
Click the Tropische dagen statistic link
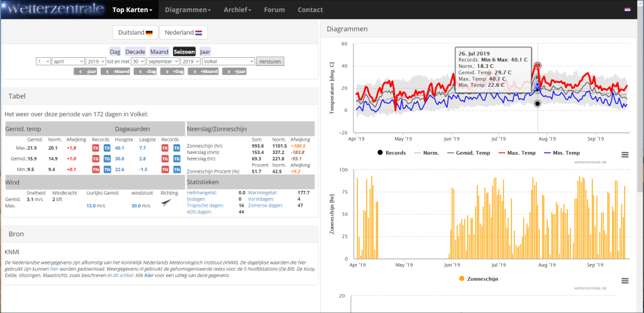tap(204, 205)
